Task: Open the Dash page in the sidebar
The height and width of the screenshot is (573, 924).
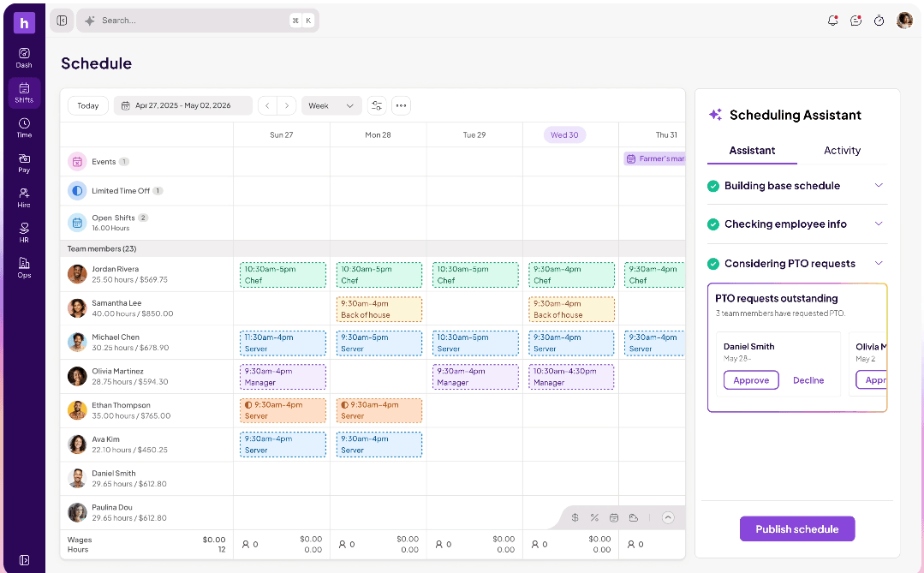Action: 24,57
